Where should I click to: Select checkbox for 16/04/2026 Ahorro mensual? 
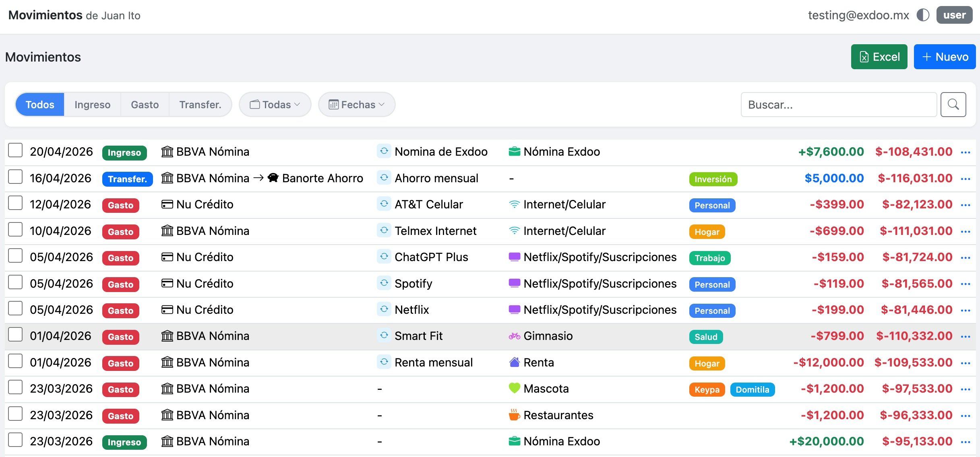point(15,177)
